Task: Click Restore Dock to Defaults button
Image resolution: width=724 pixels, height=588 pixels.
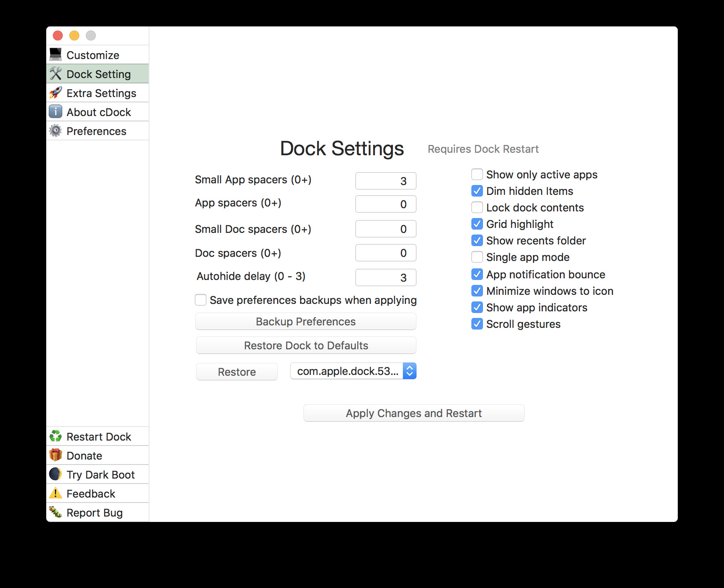Action: (x=306, y=346)
